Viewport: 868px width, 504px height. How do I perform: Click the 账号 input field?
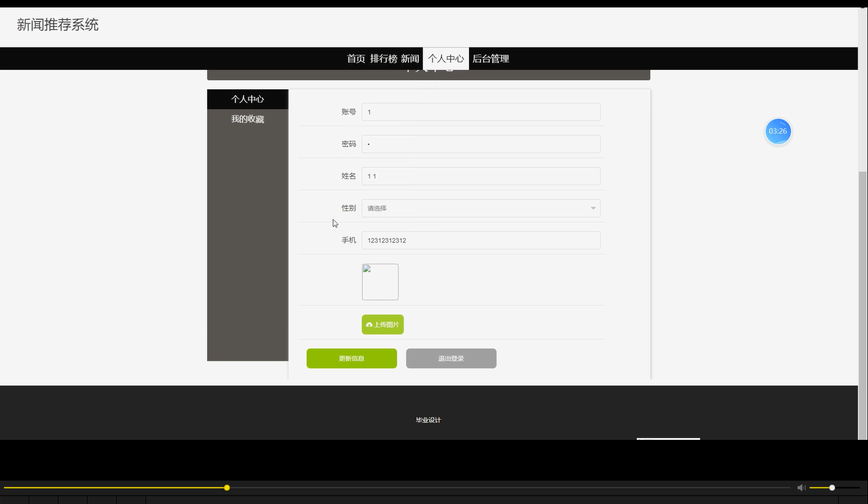(481, 112)
